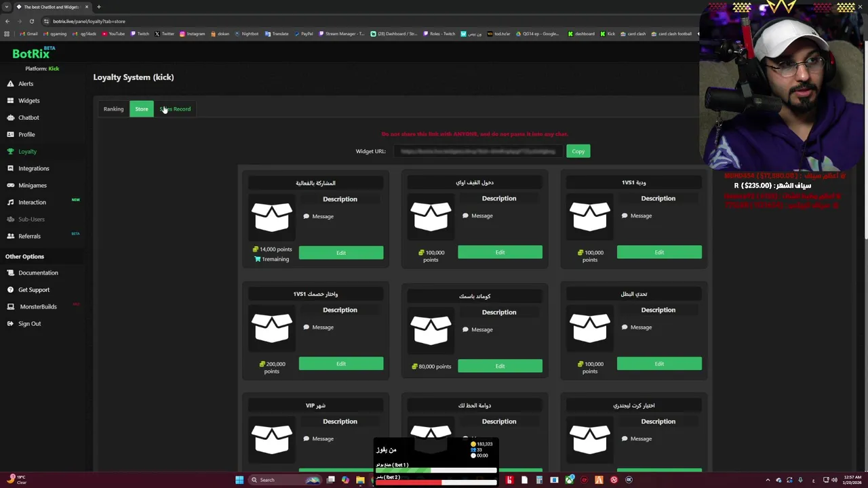The image size is (868, 488).
Task: Edit the كوماند باسمك store item
Action: point(500,366)
